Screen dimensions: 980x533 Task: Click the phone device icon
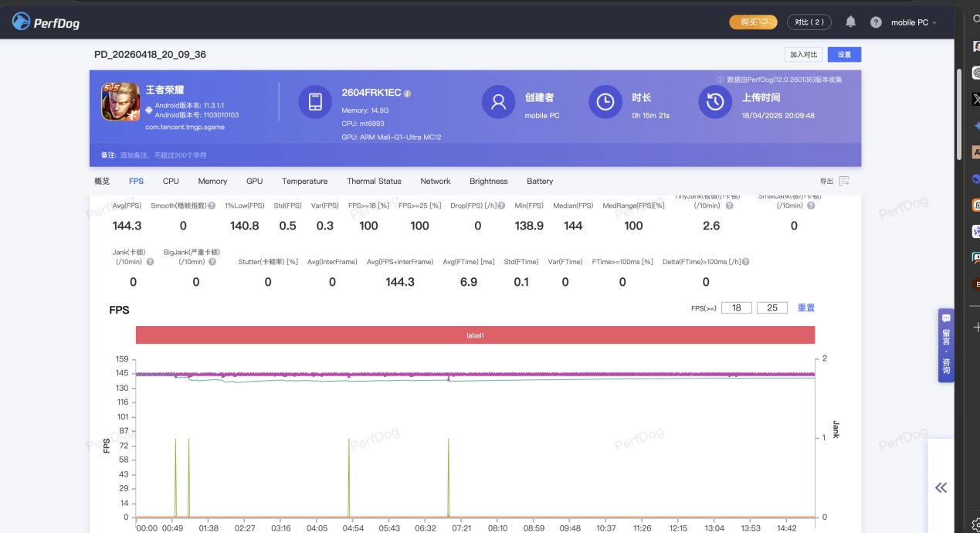pos(315,102)
